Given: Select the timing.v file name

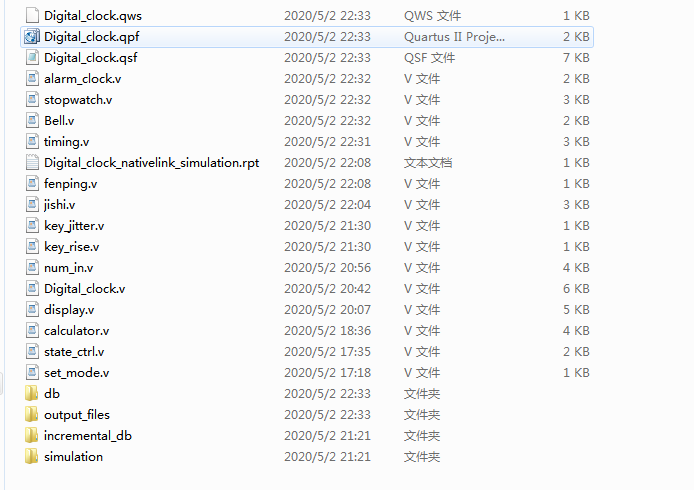Looking at the screenshot, I should [x=66, y=142].
